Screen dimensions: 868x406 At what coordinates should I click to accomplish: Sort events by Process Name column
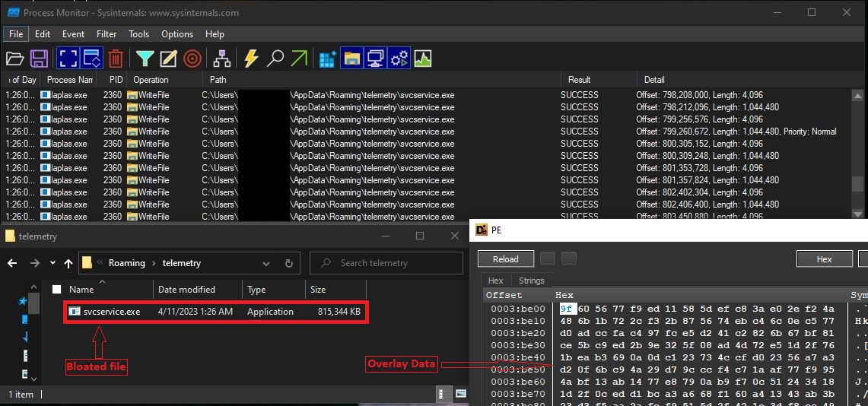click(x=70, y=80)
